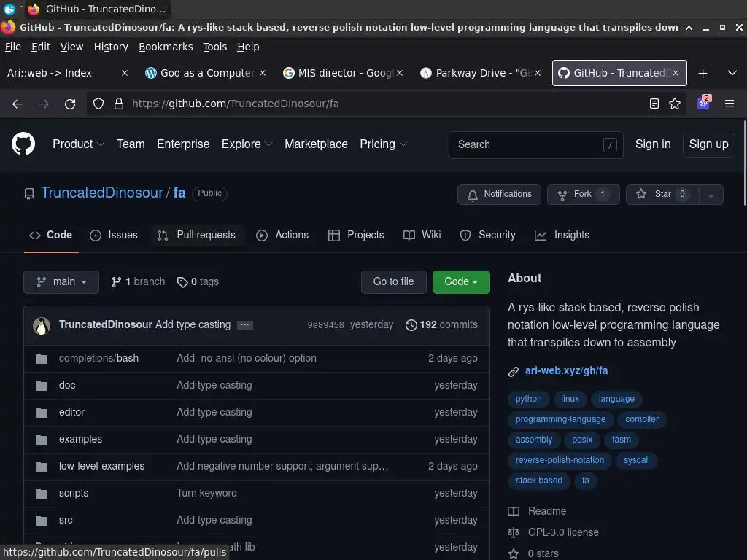
Task: Expand the star lists dropdown arrow
Action: tap(711, 195)
